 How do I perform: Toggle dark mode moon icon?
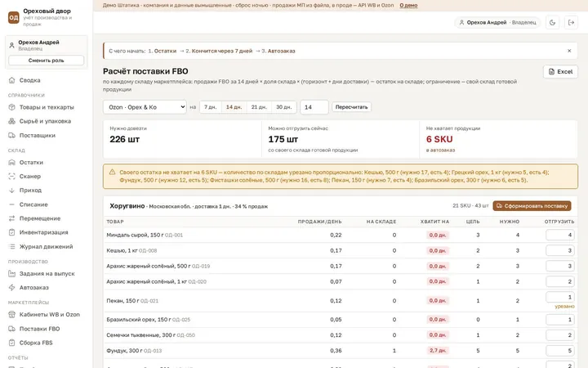tap(552, 23)
